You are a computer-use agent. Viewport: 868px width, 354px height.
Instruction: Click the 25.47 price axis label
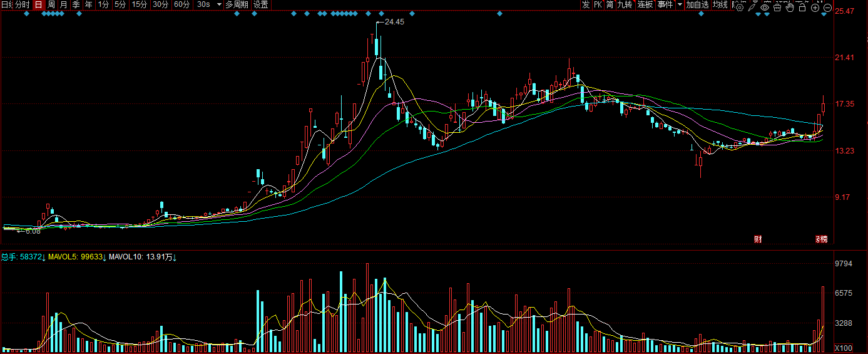(x=845, y=11)
